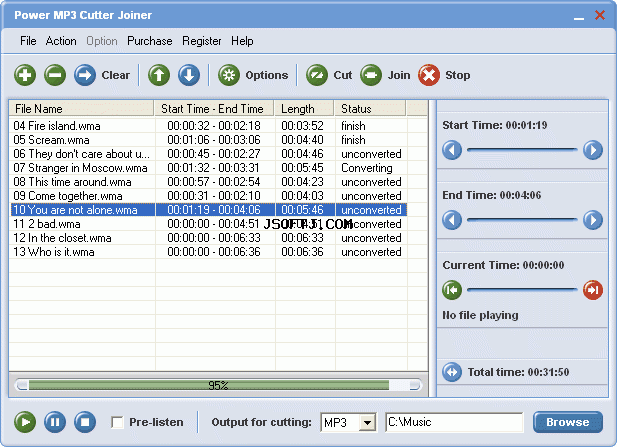Select 06 They don't care about u... row
Viewport: 617px width, 447px height.
[209, 154]
